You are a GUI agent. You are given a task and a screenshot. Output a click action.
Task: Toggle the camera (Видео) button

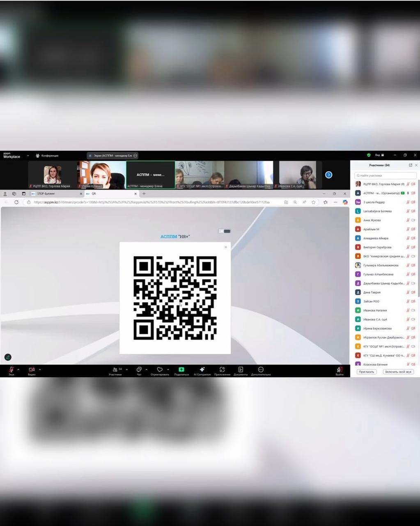pyautogui.click(x=32, y=370)
